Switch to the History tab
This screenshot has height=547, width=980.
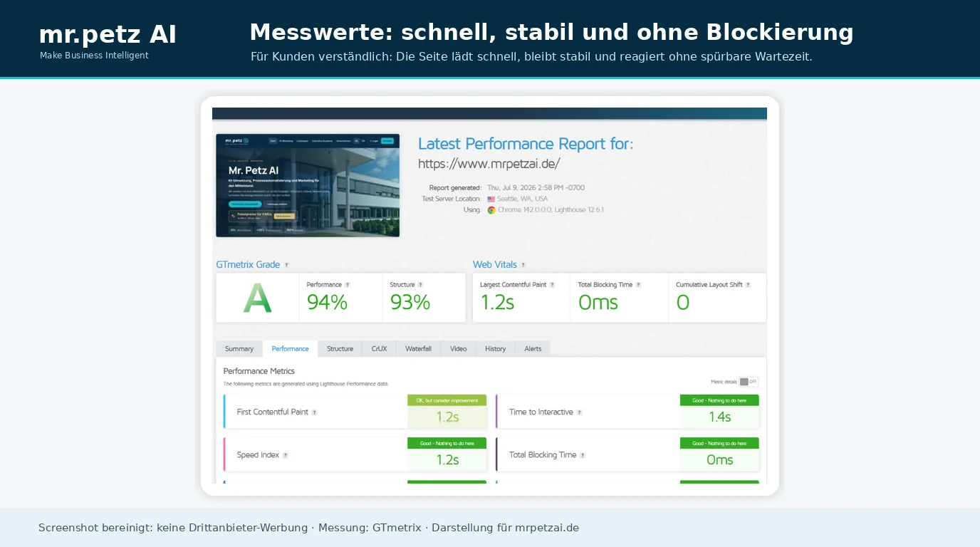[495, 349]
